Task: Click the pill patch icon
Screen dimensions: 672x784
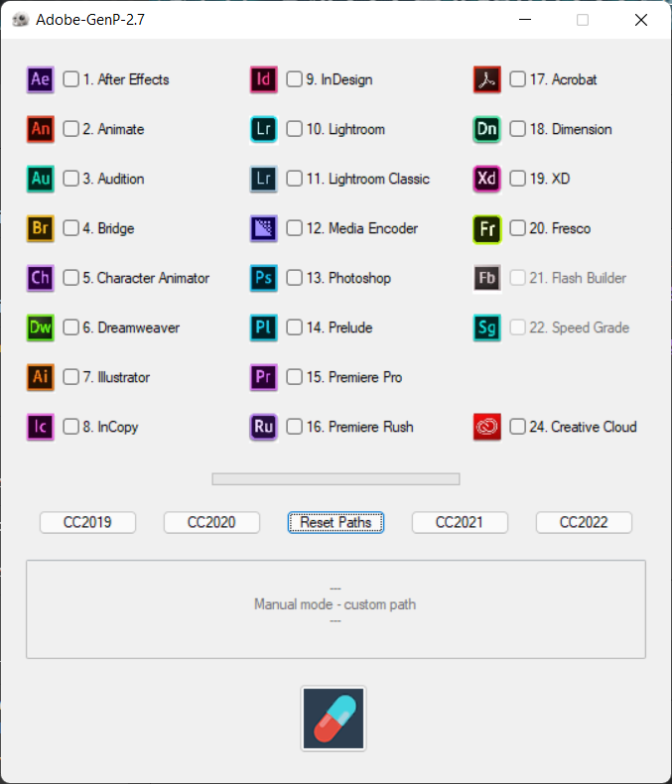Action: pyautogui.click(x=334, y=719)
